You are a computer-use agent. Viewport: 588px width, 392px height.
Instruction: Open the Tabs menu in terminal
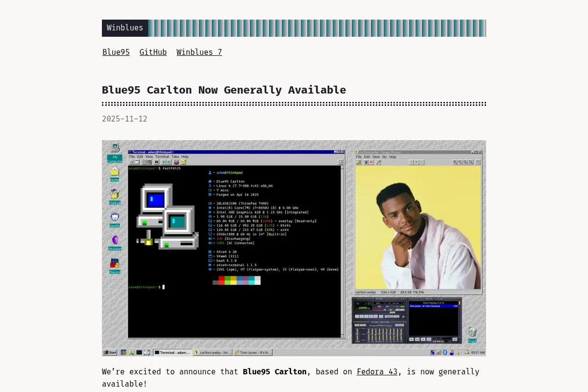point(175,157)
